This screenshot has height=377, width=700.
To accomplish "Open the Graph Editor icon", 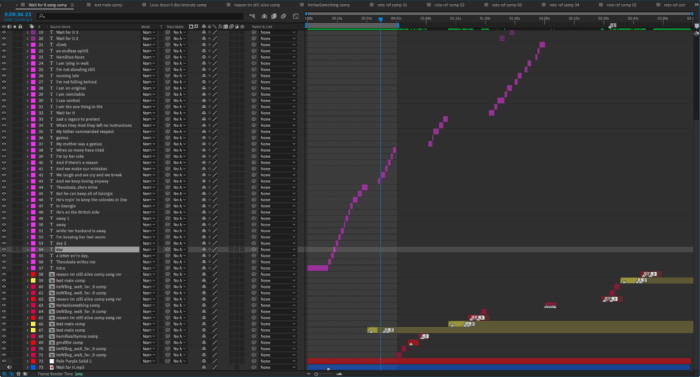I will pyautogui.click(x=296, y=16).
